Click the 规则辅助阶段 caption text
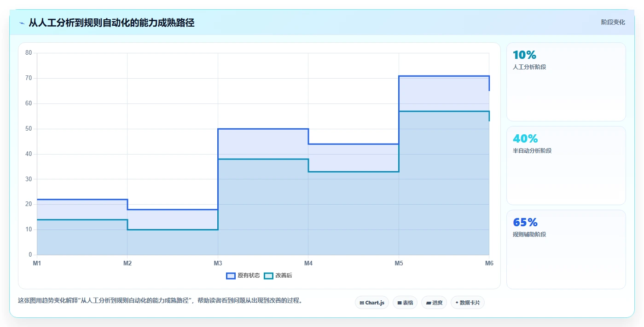 click(x=529, y=235)
